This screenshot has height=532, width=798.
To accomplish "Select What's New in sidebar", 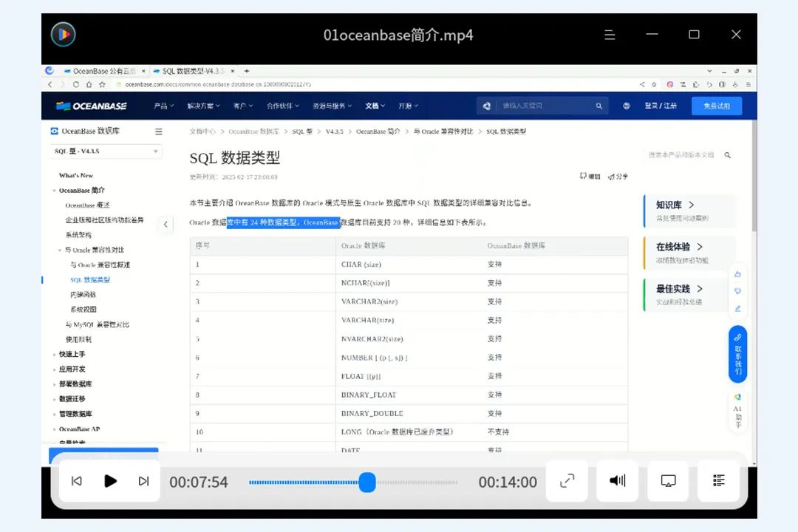I will [76, 175].
